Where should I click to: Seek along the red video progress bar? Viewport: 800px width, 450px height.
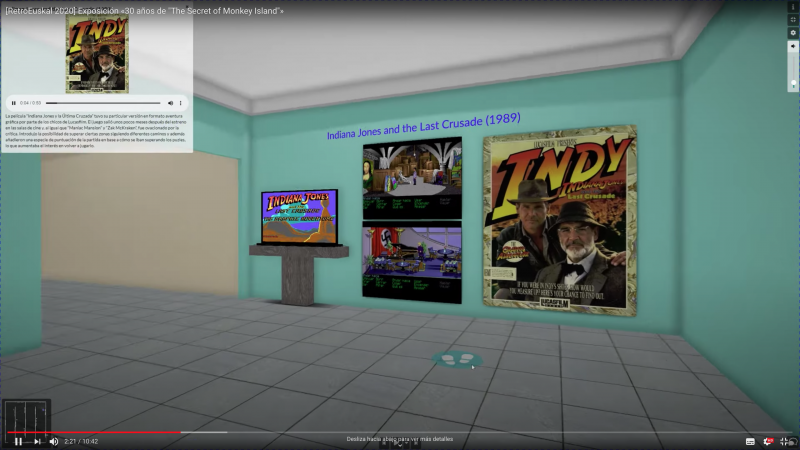(x=398, y=432)
